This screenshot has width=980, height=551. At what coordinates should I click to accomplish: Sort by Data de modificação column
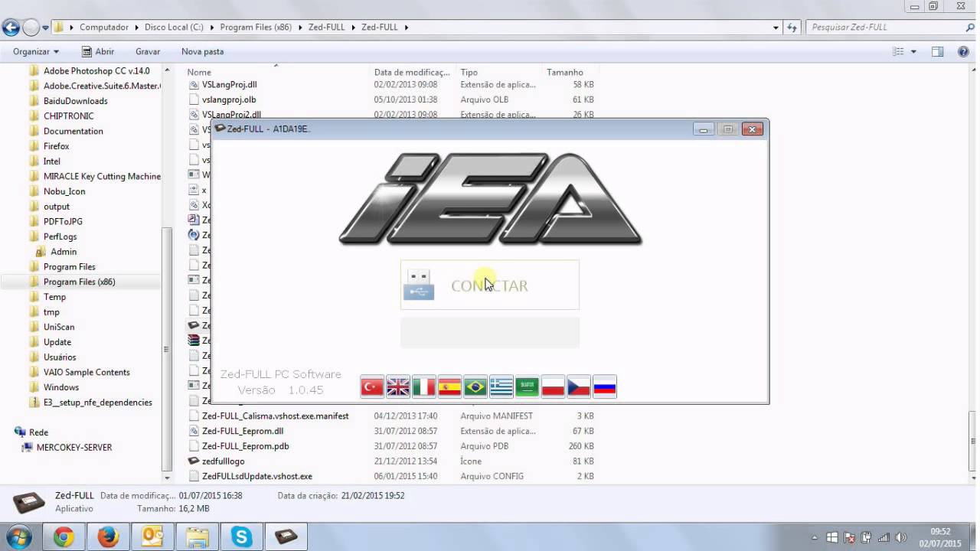(412, 72)
